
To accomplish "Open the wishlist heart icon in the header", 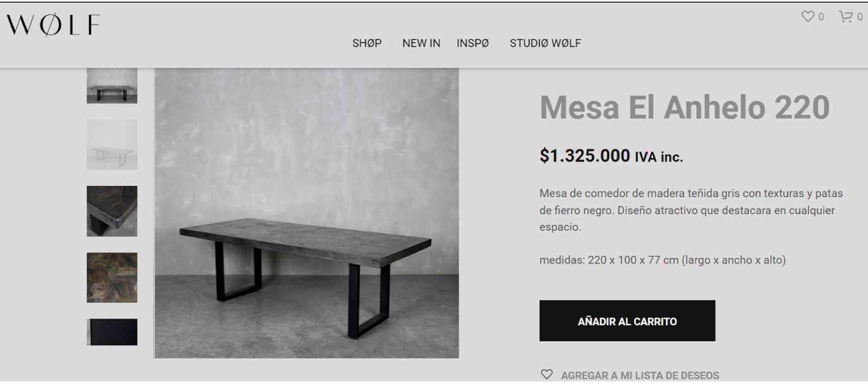I will click(x=808, y=16).
